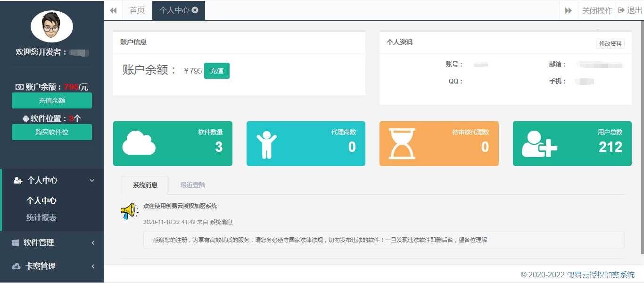Click the ¥795 balance amount
644x283 pixels.
click(x=193, y=71)
